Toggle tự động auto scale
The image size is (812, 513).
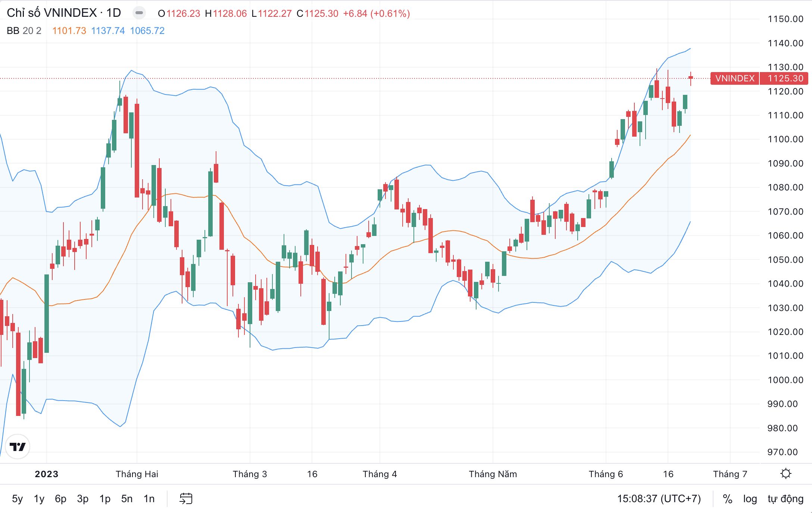786,499
